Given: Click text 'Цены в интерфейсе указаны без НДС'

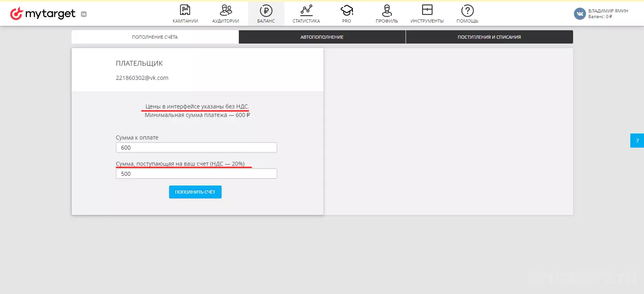Looking at the screenshot, I should coord(197,106).
